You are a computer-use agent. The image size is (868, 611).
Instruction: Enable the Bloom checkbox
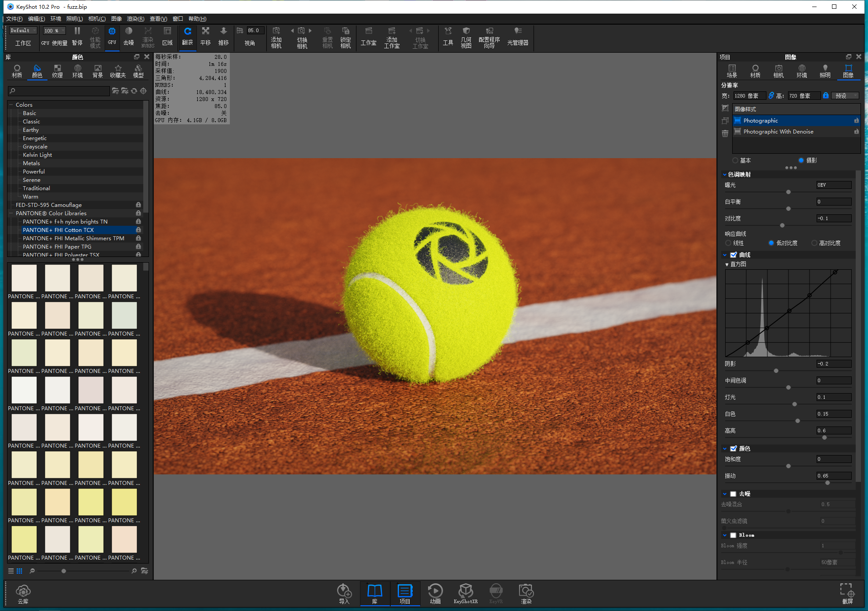pyautogui.click(x=733, y=535)
